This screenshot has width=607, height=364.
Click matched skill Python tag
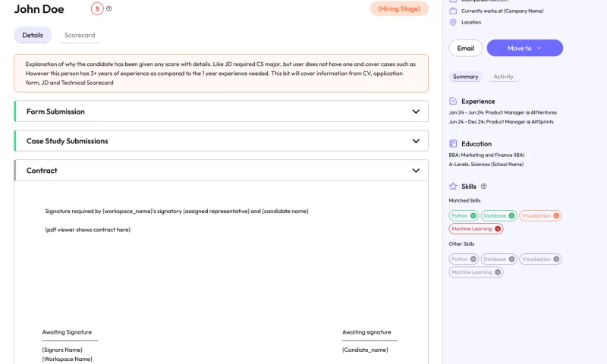coord(464,215)
